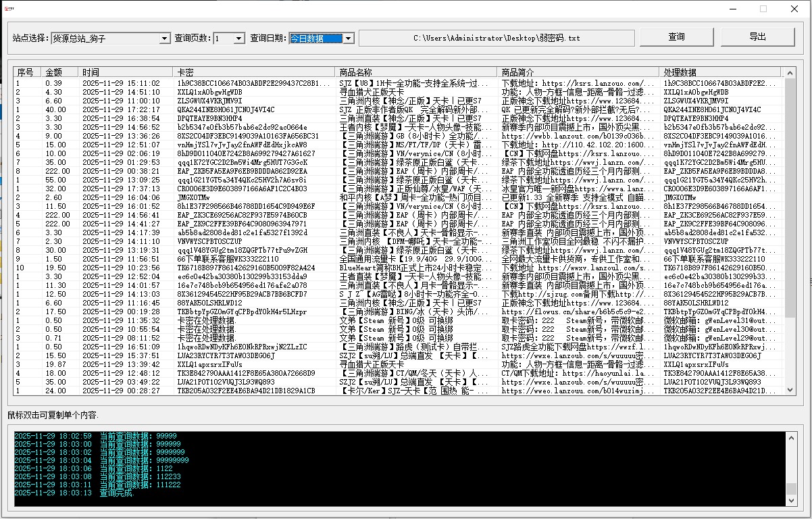Click the log panel scroll up arrow
Image resolution: width=812 pixels, height=519 pixels.
click(x=792, y=437)
